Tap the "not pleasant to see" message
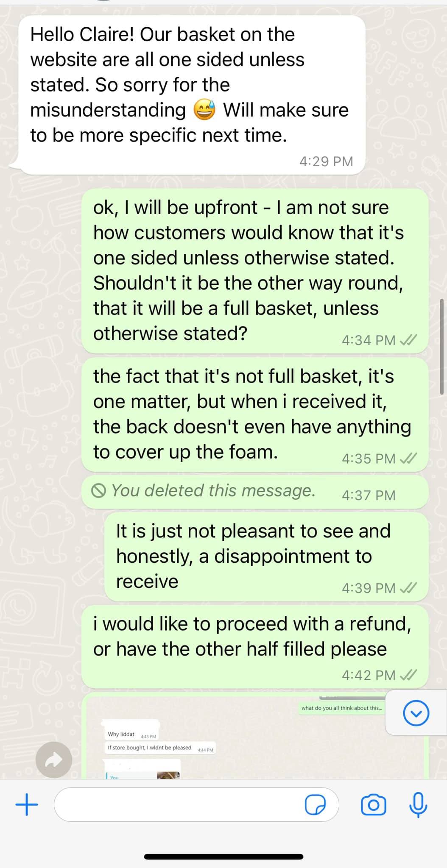 266,556
